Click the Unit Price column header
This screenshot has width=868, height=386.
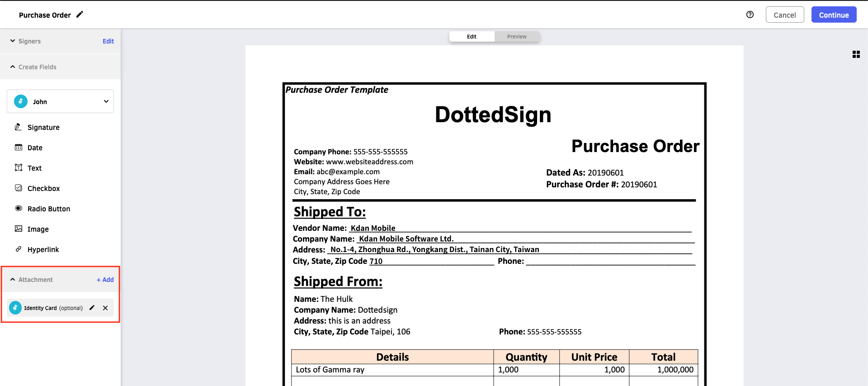[594, 357]
